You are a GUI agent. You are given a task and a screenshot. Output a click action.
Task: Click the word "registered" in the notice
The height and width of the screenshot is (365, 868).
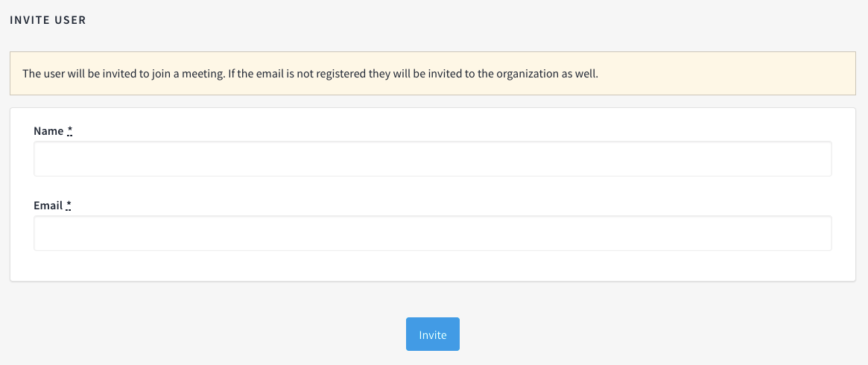tap(340, 74)
